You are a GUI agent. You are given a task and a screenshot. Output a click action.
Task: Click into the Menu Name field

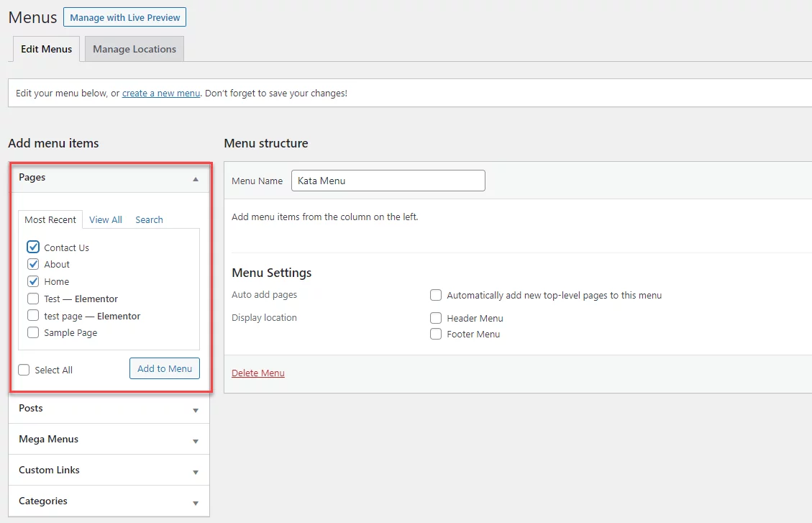click(388, 181)
